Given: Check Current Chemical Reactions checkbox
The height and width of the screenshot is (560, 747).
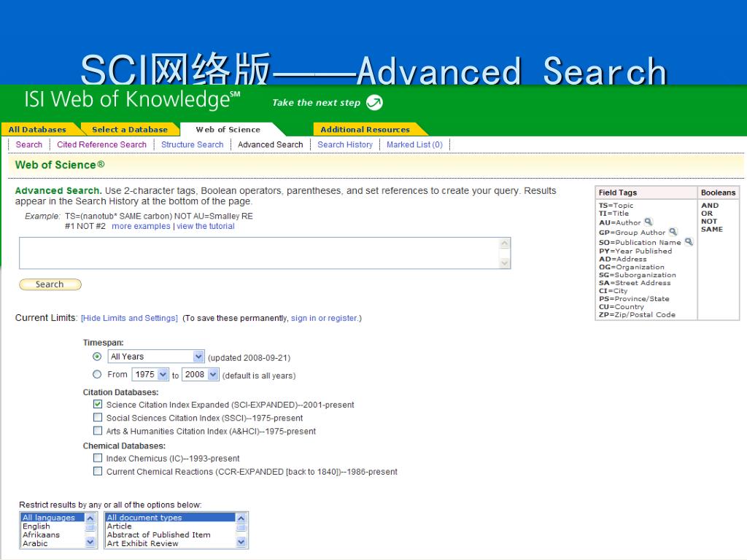Looking at the screenshot, I should click(98, 471).
